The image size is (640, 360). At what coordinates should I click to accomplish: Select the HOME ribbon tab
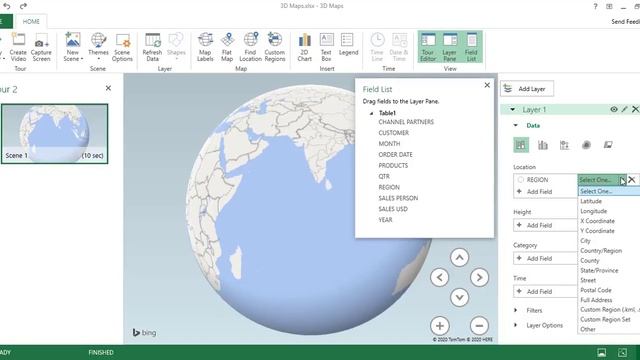pyautogui.click(x=31, y=21)
